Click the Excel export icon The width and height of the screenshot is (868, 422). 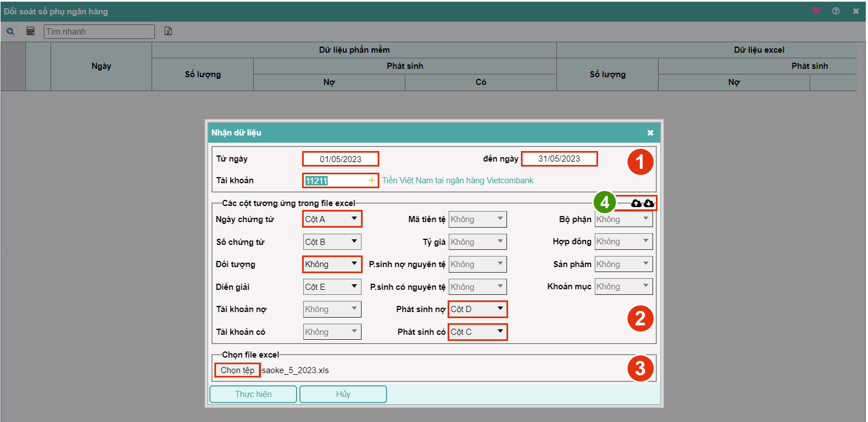(168, 32)
